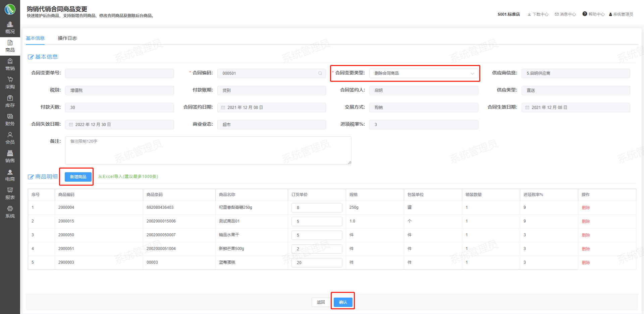Open the 概况 overview sidebar section

[10, 28]
